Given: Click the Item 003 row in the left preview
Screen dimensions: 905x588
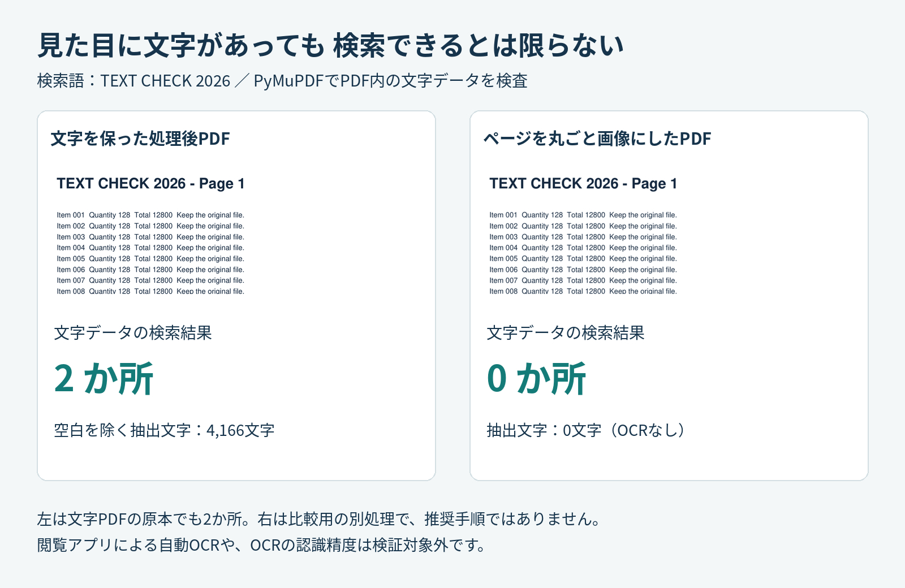Looking at the screenshot, I should 150,237.
